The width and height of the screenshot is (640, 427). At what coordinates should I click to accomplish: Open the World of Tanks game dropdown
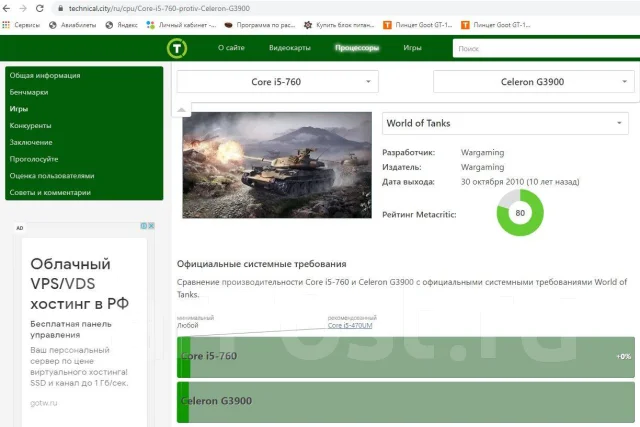coord(505,123)
